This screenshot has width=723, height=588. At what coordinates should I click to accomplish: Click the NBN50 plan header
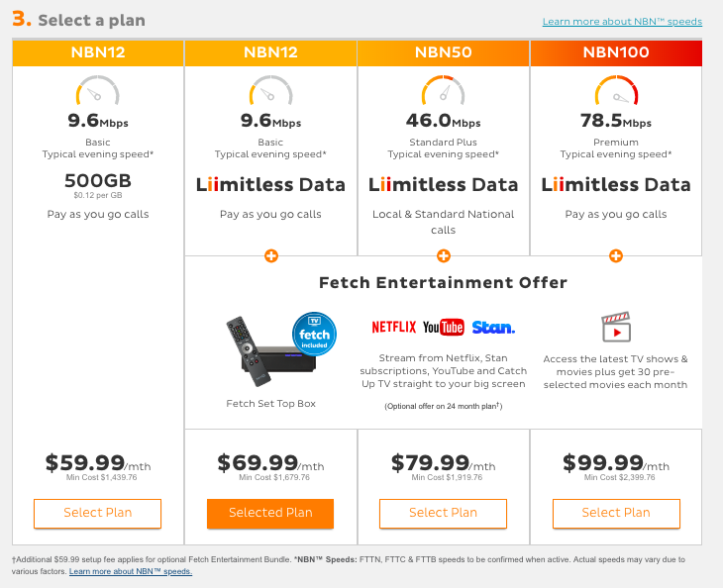(x=443, y=52)
